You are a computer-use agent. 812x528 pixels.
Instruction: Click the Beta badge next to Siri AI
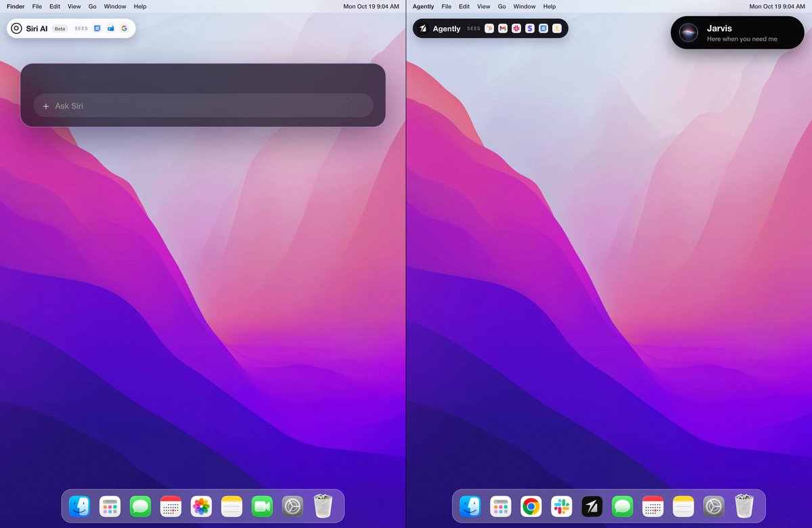tap(60, 28)
